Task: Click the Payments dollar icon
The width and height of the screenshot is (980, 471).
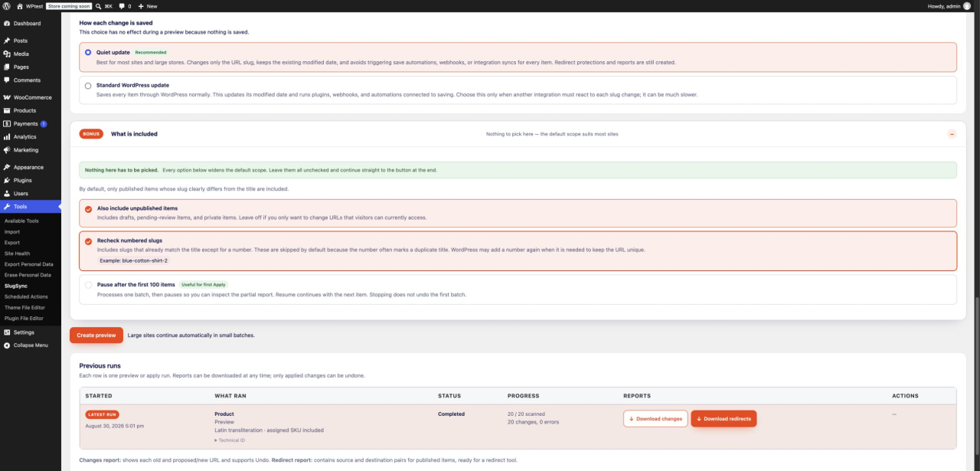Action: 7,123
